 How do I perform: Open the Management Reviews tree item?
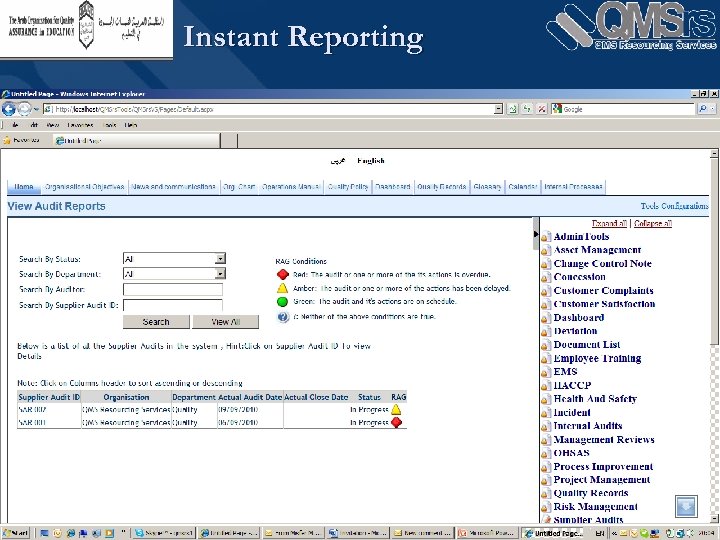(604, 439)
